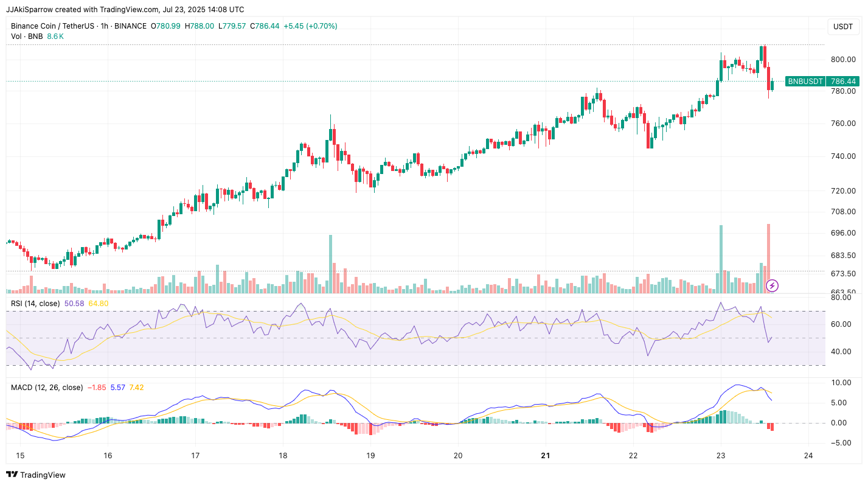Click the red -1.85 MACD histogram value
The image size is (868, 485).
[x=97, y=387]
